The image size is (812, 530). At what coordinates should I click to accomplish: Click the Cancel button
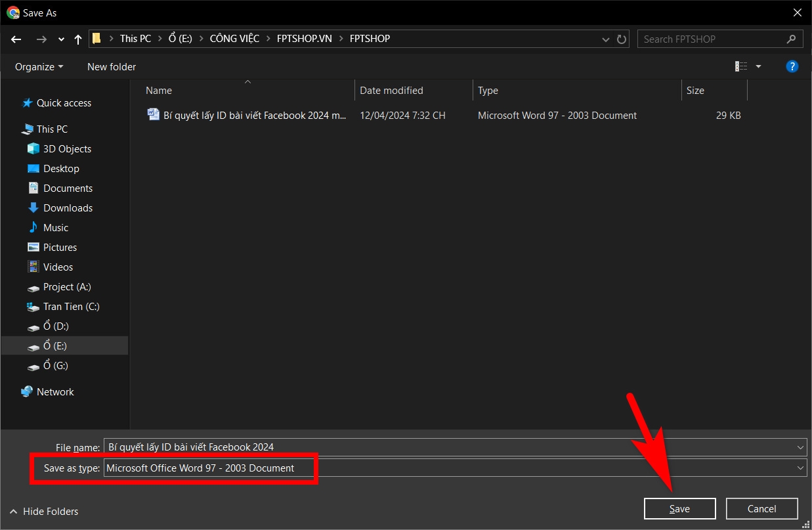tap(762, 509)
